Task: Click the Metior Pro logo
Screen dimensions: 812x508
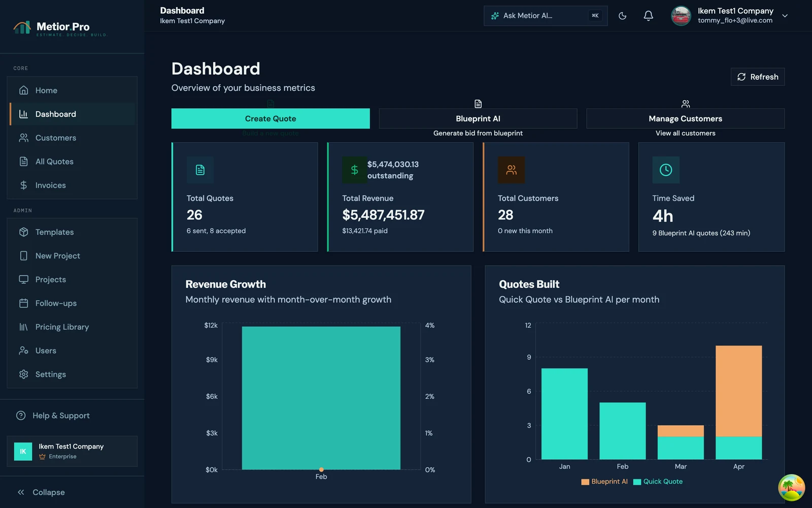Action: click(x=60, y=28)
